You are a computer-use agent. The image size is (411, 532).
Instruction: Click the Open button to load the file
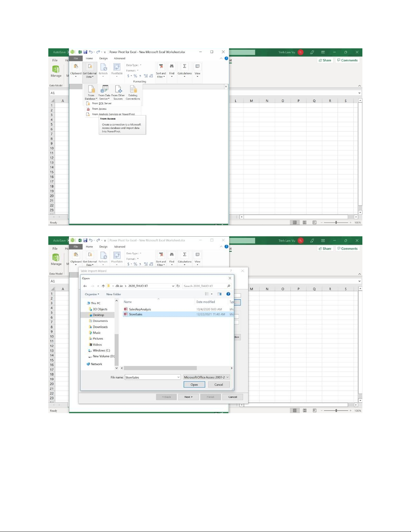point(194,385)
